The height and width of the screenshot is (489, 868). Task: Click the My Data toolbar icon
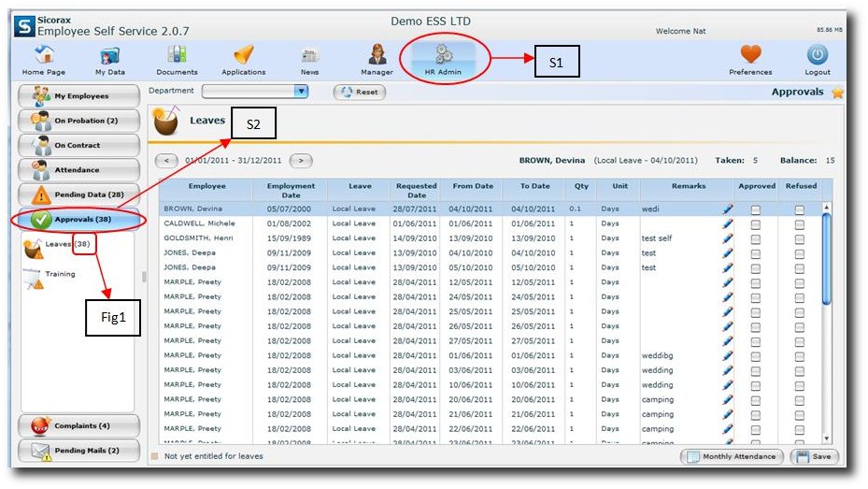[x=110, y=55]
